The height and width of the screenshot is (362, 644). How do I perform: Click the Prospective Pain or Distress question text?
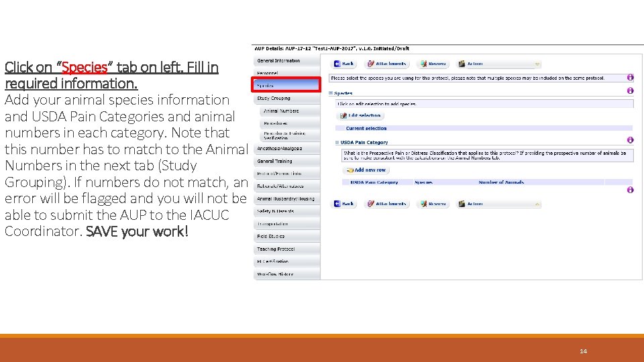coord(485,155)
